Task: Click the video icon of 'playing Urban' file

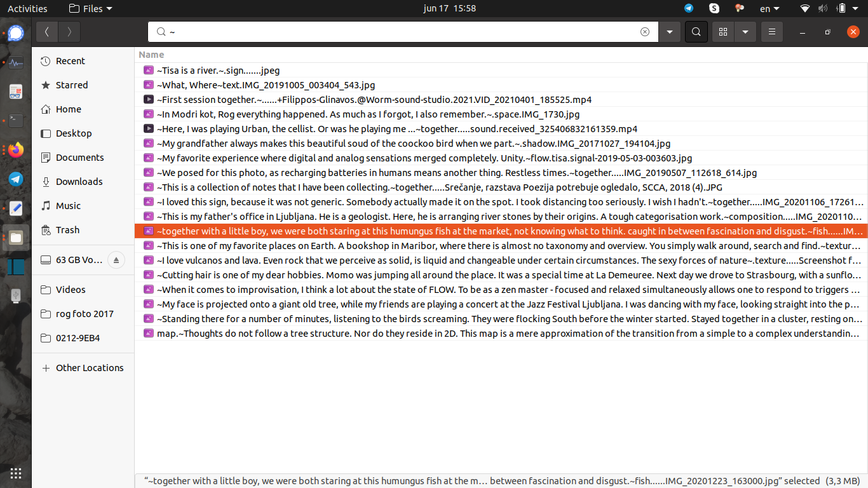Action: coord(148,129)
